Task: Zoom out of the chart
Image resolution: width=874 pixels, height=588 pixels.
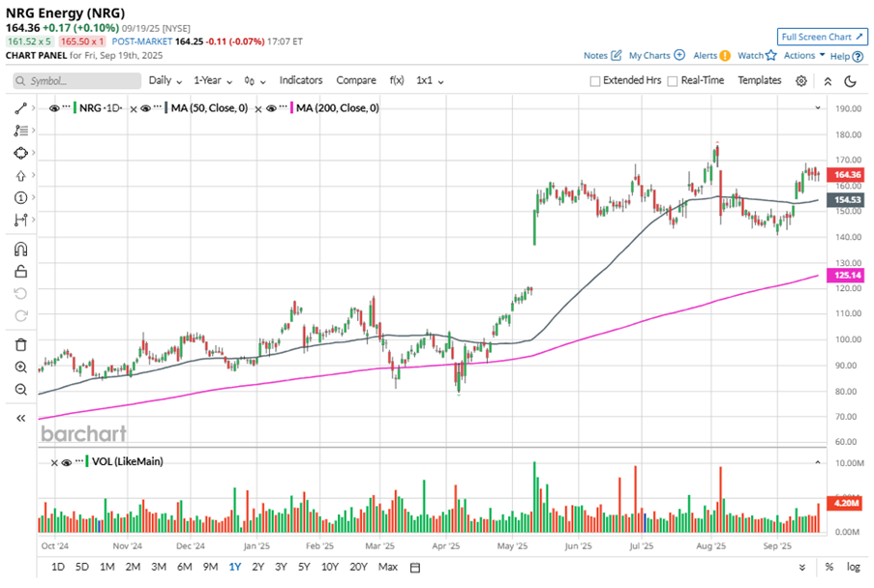Action: click(20, 390)
